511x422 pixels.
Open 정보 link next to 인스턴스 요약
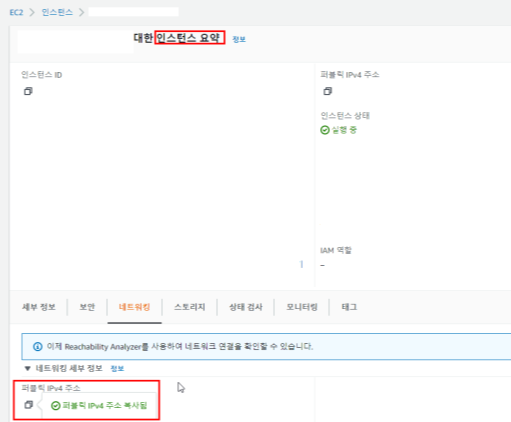(239, 39)
